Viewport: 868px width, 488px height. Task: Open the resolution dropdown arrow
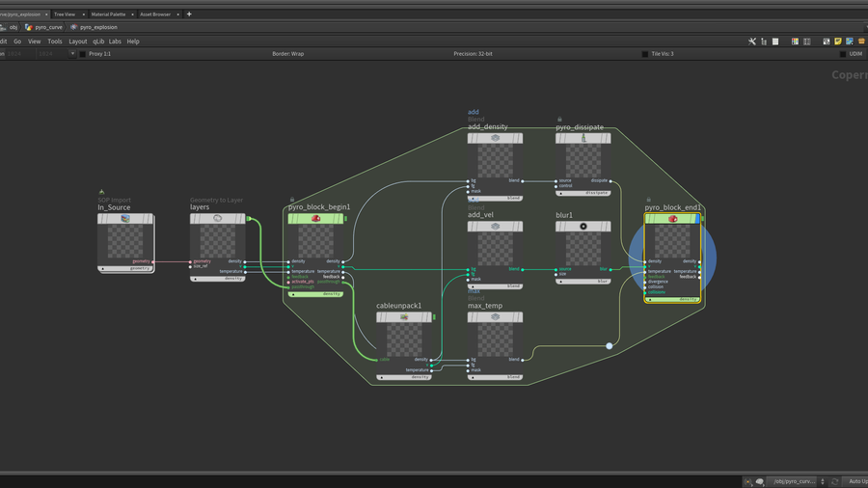(72, 54)
